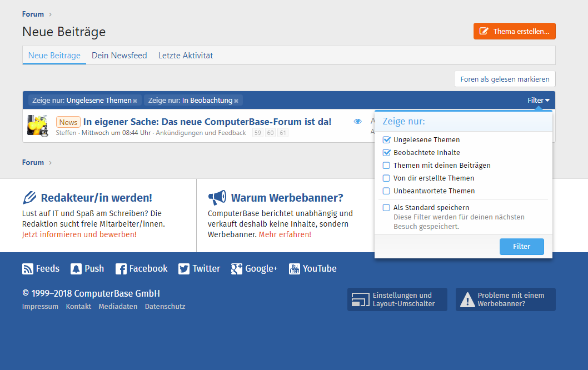Go to thread page 61
Screen dimensions: 588x370
[283, 133]
